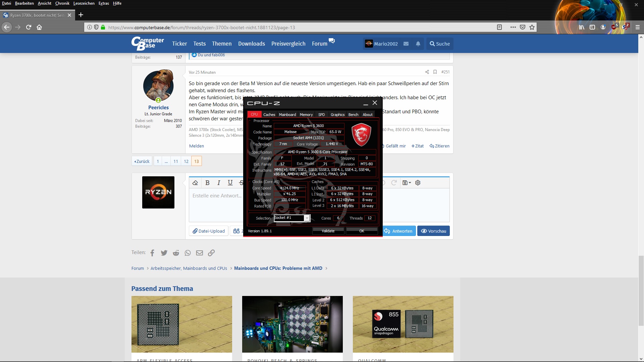This screenshot has width=644, height=362.
Task: Share thread via Reddit icon
Action: (176, 253)
